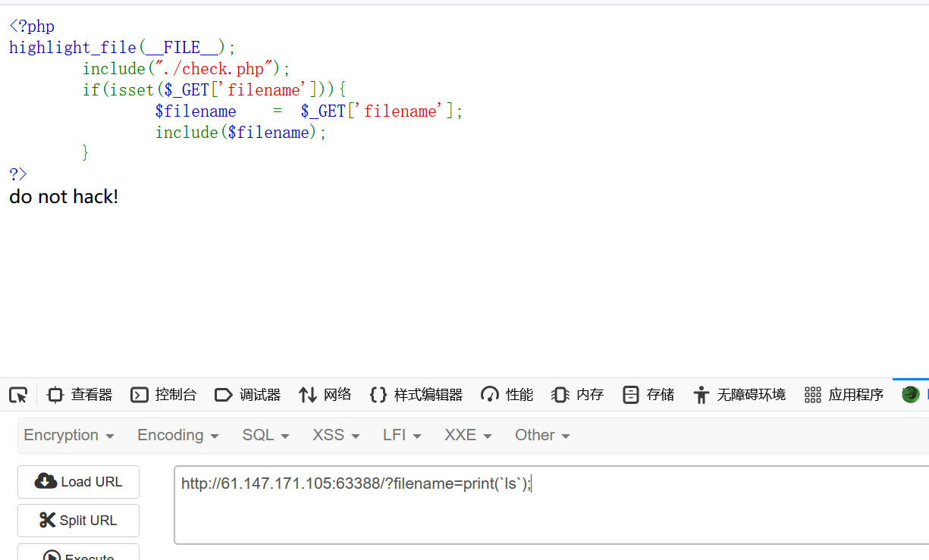Image resolution: width=929 pixels, height=560 pixels.
Task: Switch to the 性能 performance tab
Action: tap(507, 395)
